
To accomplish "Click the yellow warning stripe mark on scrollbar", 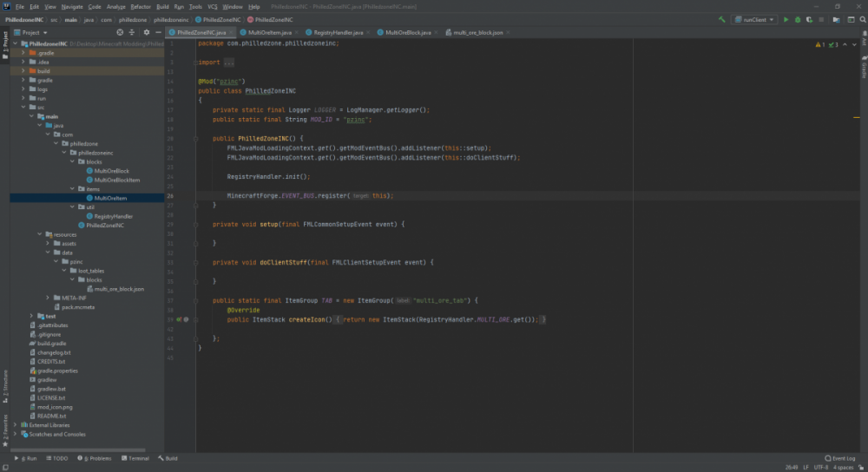I will point(857,117).
